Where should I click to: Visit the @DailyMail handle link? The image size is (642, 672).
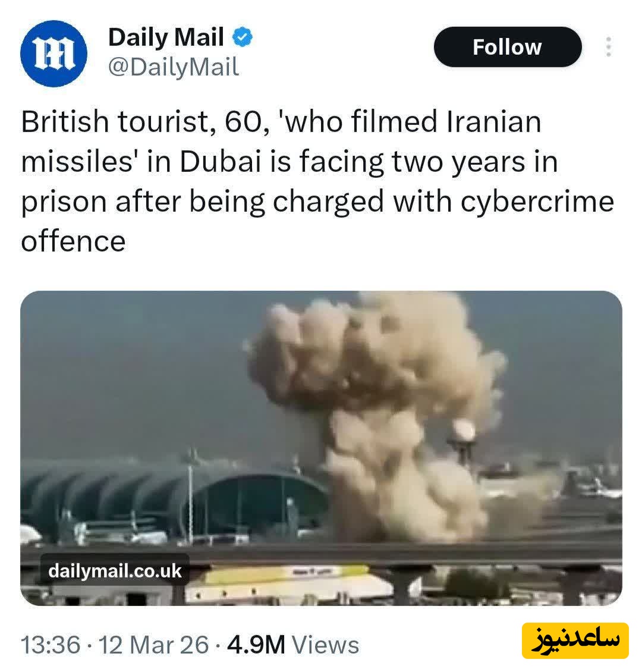click(x=174, y=67)
